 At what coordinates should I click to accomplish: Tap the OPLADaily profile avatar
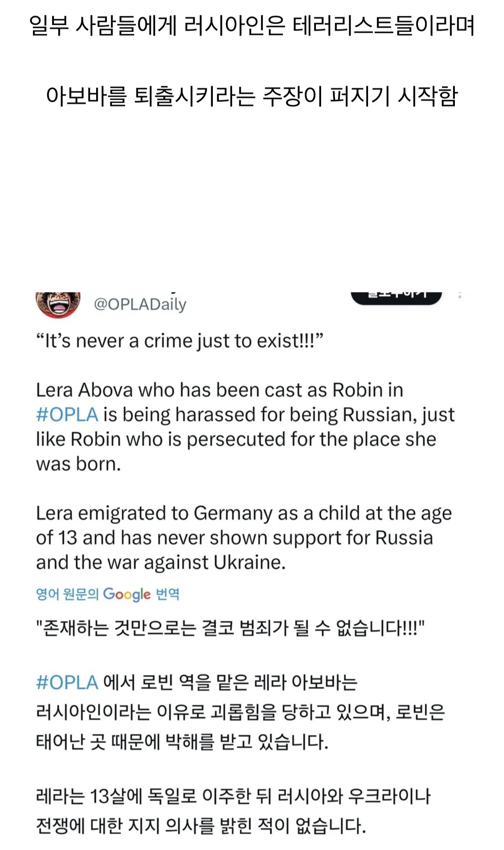pos(58,304)
